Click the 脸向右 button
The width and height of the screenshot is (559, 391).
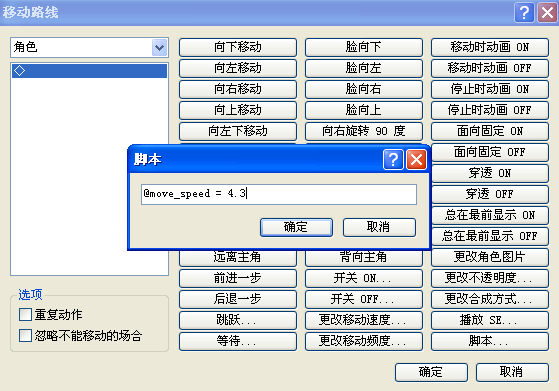click(364, 89)
